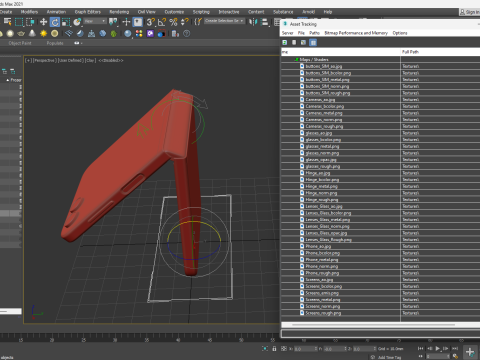
Task: Click the Asset Tracking horizontal scrollbar
Action: [x=373, y=325]
